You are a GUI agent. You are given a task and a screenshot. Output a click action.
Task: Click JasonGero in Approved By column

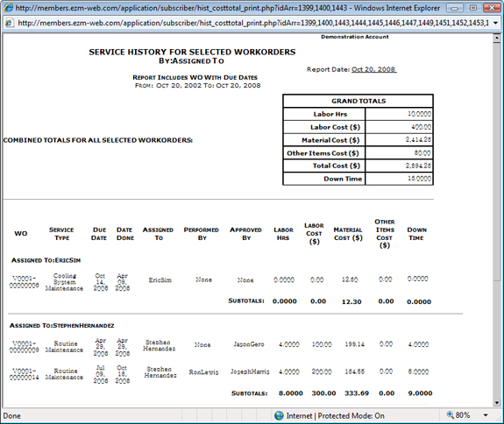pos(249,344)
